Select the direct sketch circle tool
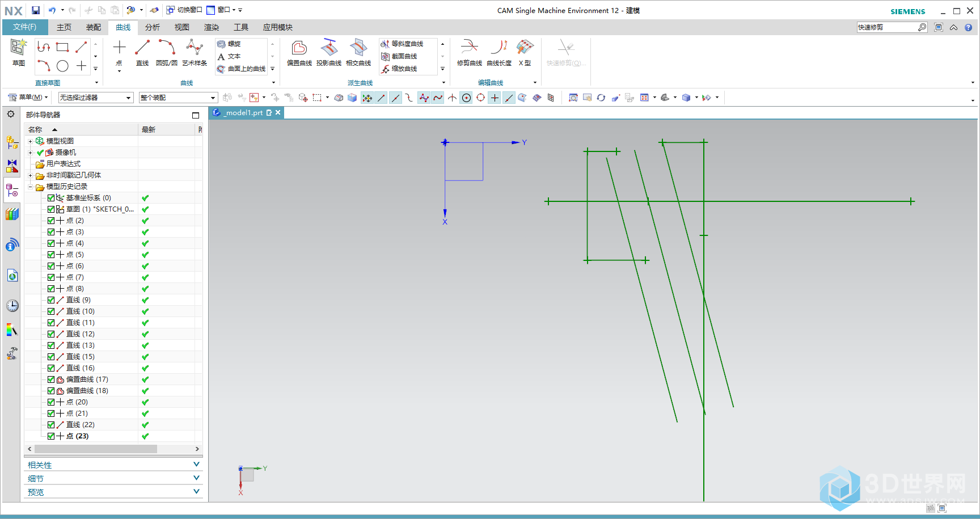Image resolution: width=980 pixels, height=519 pixels. tap(62, 66)
